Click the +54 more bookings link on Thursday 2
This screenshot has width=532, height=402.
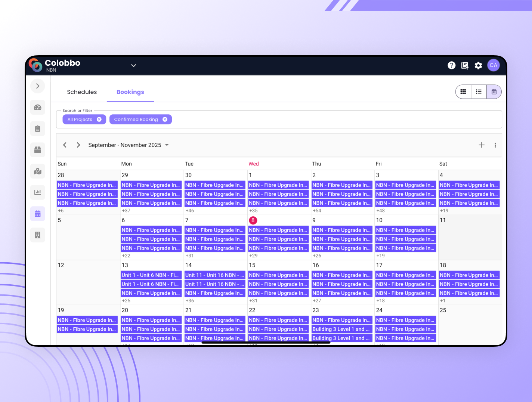(317, 211)
